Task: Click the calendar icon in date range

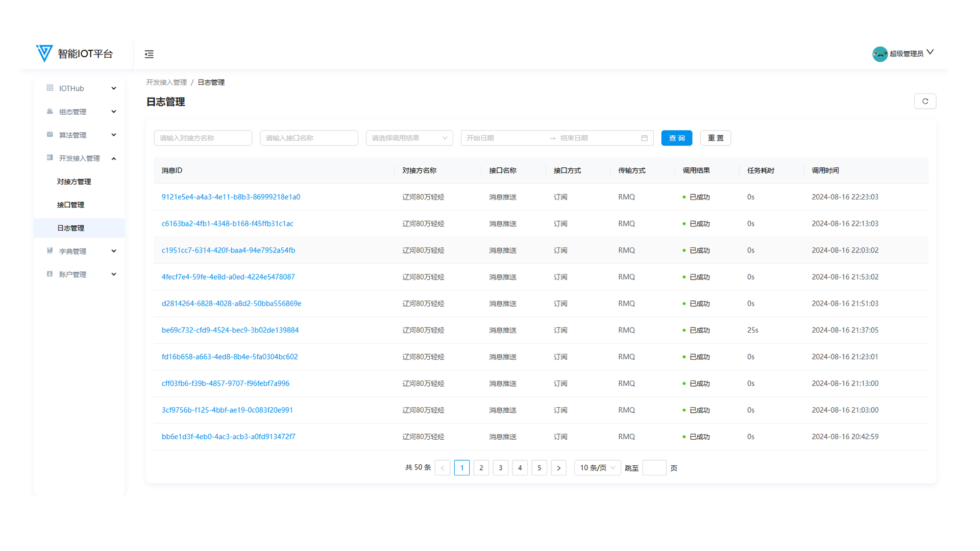Action: pyautogui.click(x=644, y=138)
